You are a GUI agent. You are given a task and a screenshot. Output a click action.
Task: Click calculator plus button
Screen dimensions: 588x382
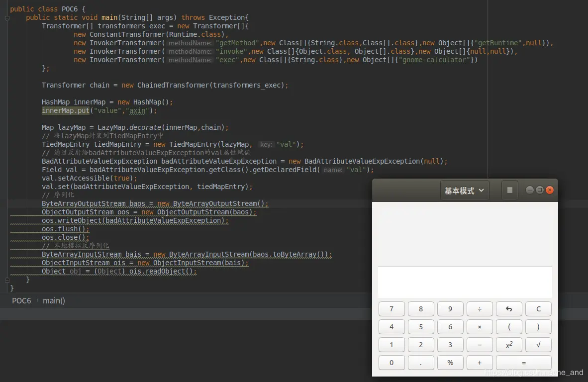point(480,363)
